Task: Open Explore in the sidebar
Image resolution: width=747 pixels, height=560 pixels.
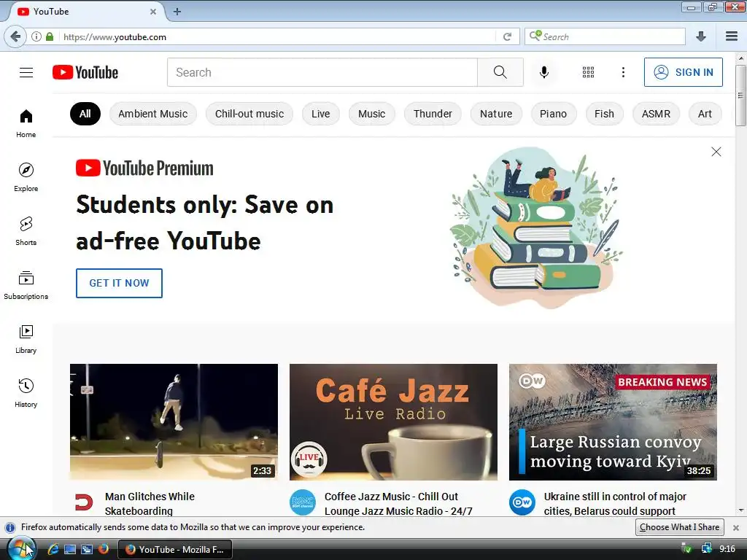Action: pos(26,177)
